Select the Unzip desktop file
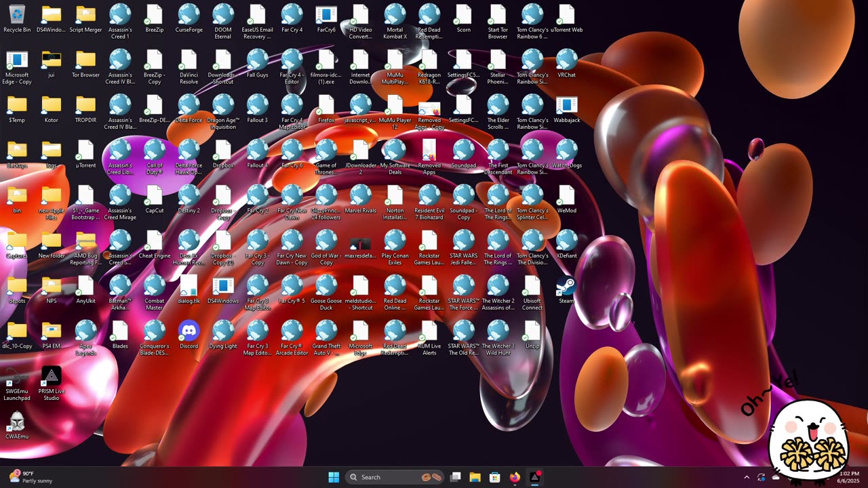868x488 pixels. (532, 335)
